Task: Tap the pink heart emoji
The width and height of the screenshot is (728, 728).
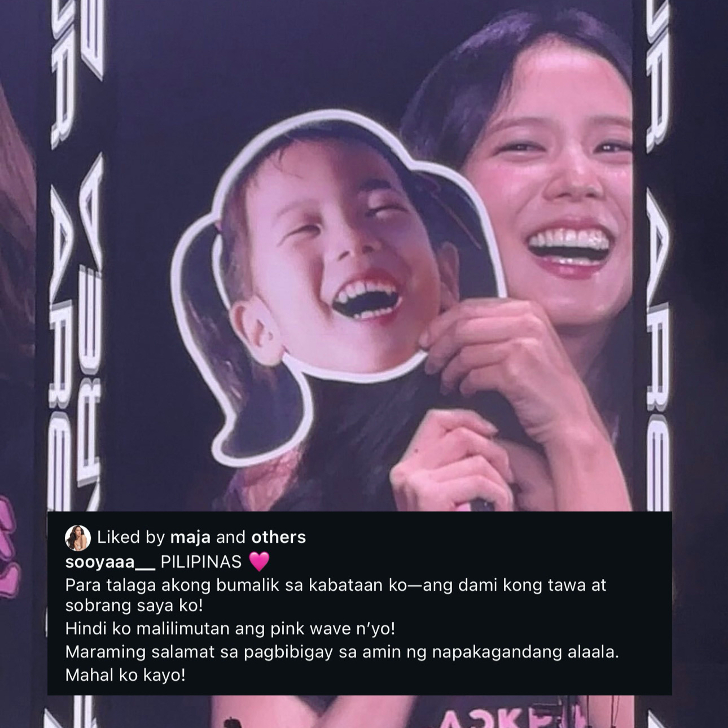Action: (259, 562)
